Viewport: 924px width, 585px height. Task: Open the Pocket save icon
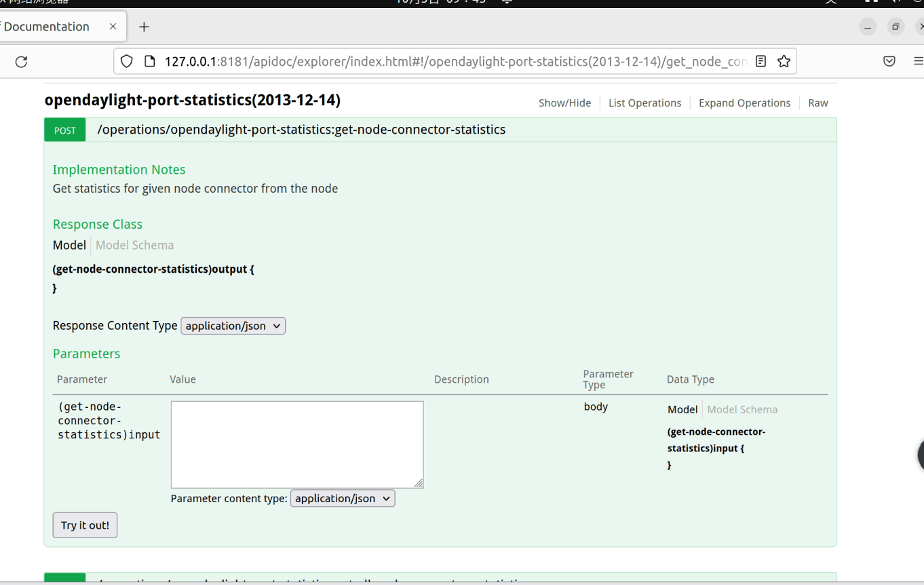pyautogui.click(x=889, y=62)
